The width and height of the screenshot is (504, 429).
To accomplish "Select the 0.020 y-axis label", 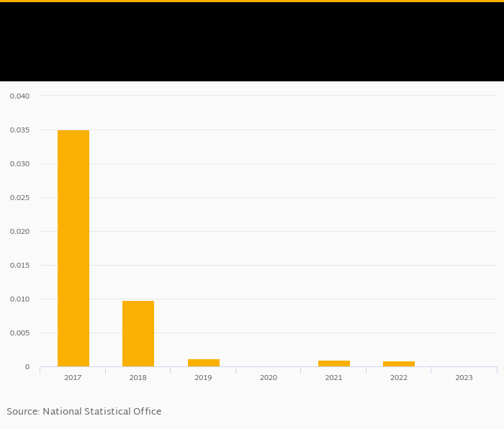I will 19,232.
